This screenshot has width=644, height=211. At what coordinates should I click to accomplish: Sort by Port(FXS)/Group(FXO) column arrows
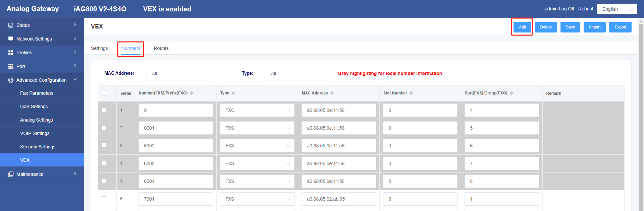tap(512, 93)
